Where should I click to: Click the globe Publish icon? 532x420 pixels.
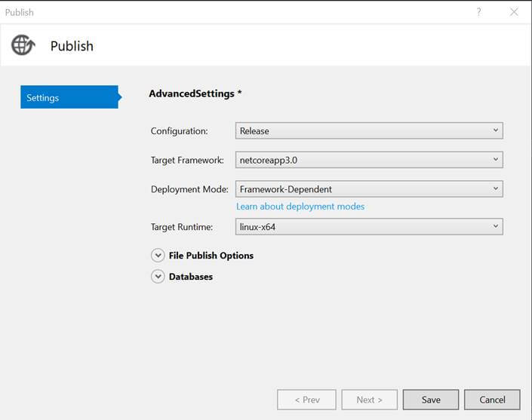[x=23, y=45]
